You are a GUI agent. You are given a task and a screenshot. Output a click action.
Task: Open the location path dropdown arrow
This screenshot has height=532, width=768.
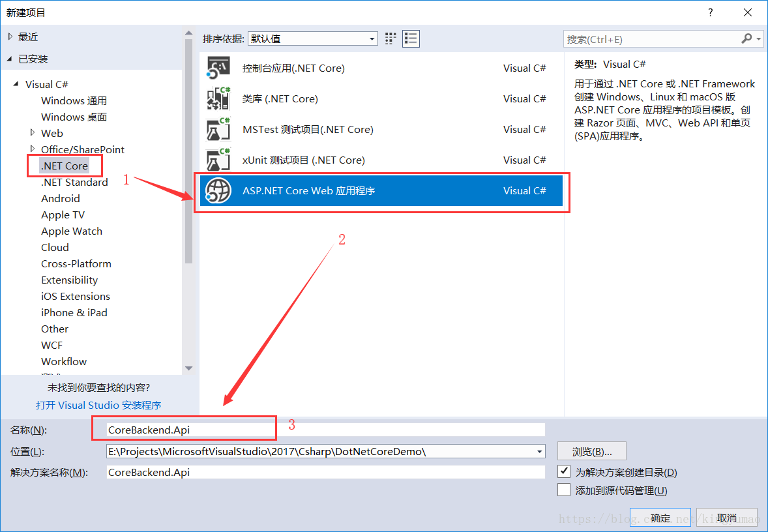click(x=539, y=451)
